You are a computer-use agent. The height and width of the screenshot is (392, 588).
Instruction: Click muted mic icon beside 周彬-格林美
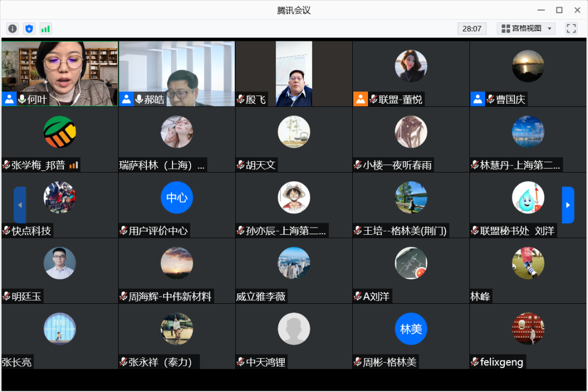click(x=357, y=362)
